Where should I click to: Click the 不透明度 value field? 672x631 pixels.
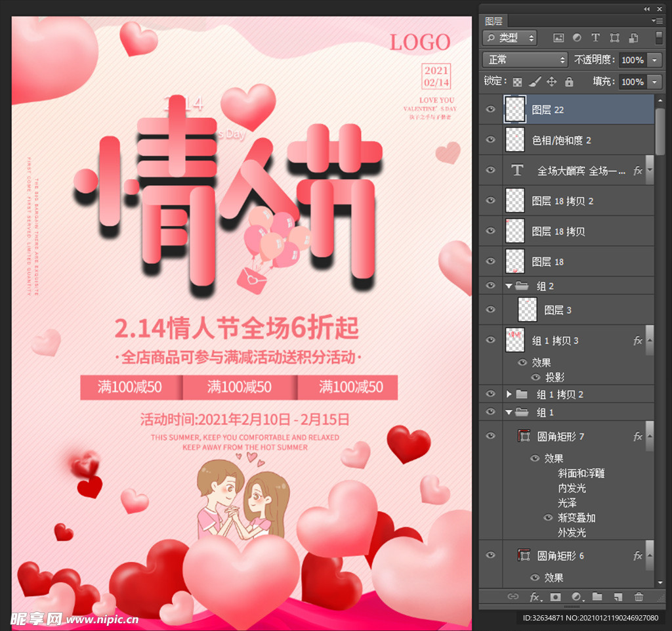(x=633, y=60)
